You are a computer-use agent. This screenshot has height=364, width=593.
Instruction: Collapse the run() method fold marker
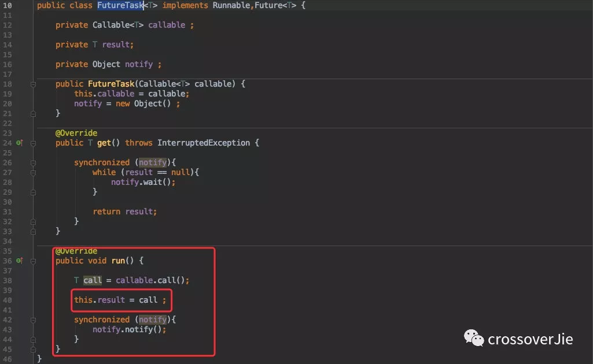(34, 261)
